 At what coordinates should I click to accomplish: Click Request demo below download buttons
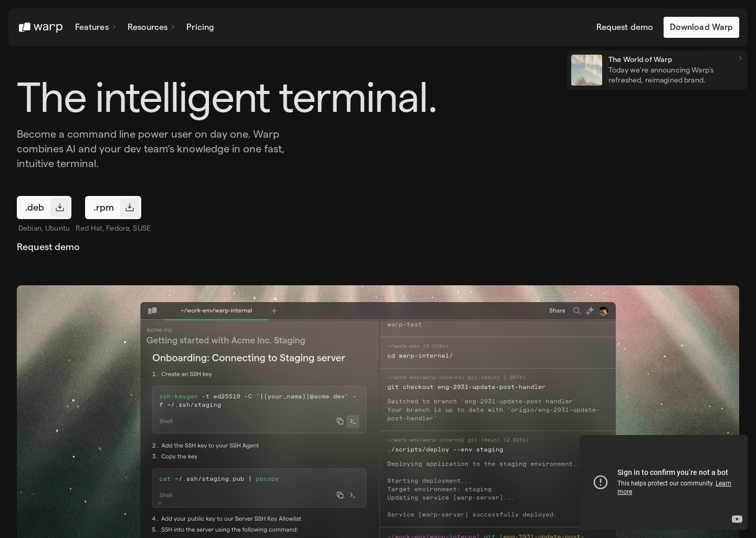coord(48,247)
